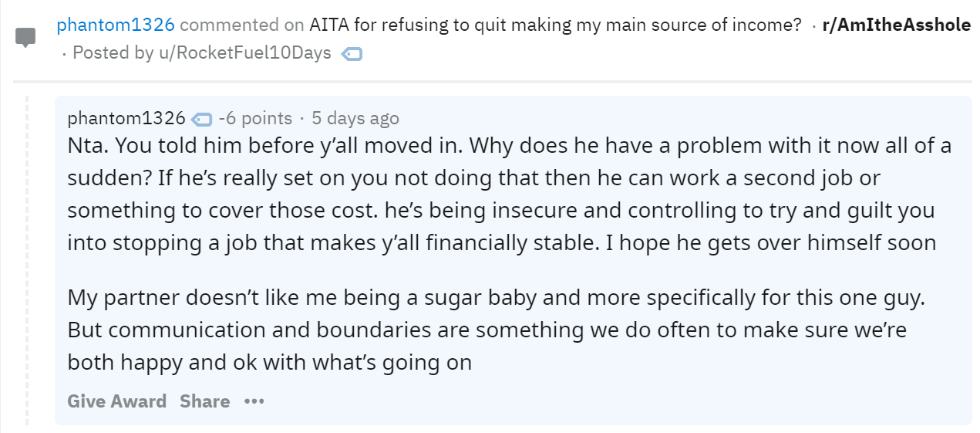
Task: Click the "commented on" text in the header
Action: point(241,25)
